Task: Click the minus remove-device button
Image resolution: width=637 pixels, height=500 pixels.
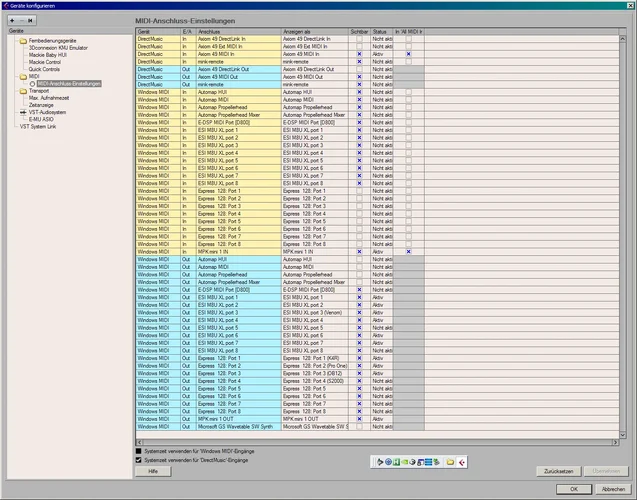Action: click(22, 20)
